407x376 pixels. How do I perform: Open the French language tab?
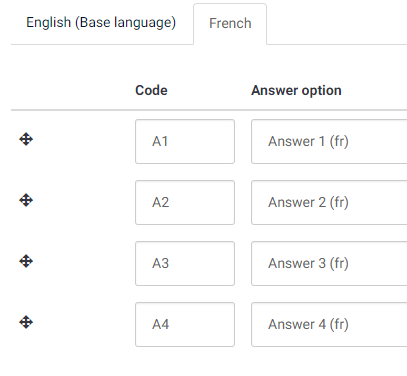pyautogui.click(x=230, y=24)
